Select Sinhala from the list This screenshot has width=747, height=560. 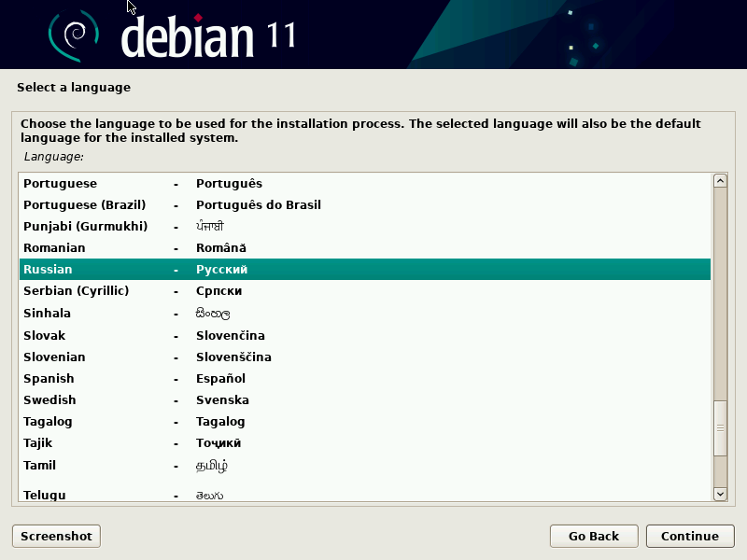coord(365,313)
